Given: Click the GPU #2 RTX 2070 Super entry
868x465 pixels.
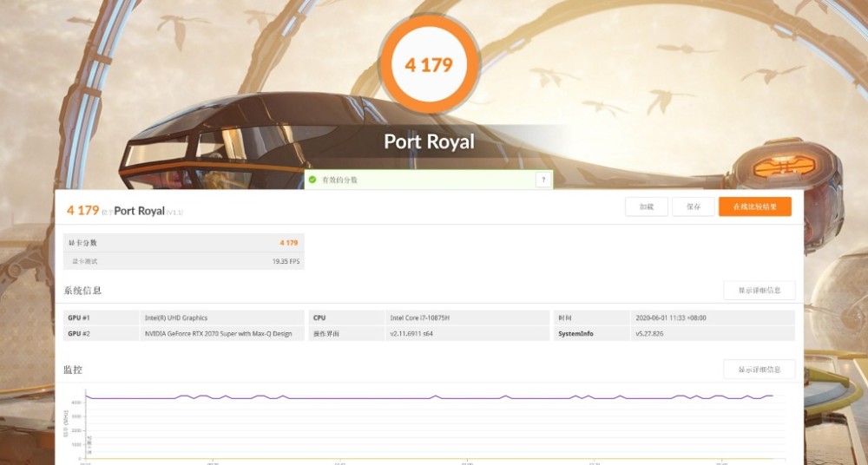Looking at the screenshot, I should tap(184, 334).
